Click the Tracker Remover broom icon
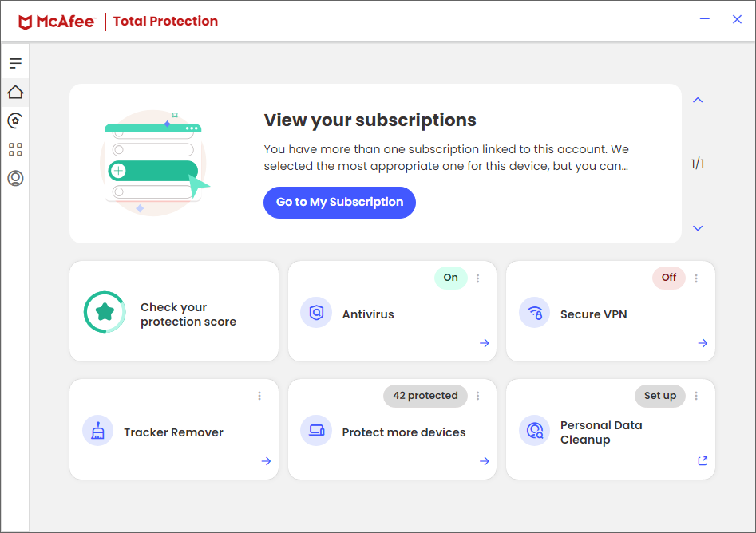 click(97, 431)
